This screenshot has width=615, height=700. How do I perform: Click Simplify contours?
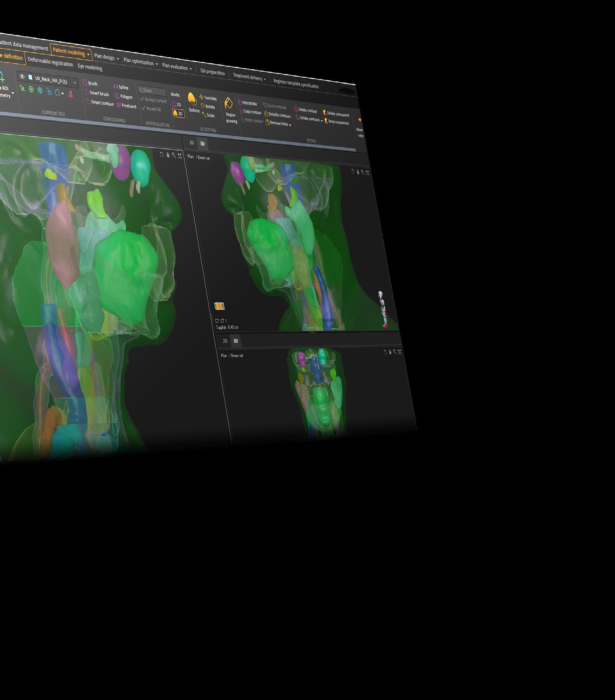277,115
